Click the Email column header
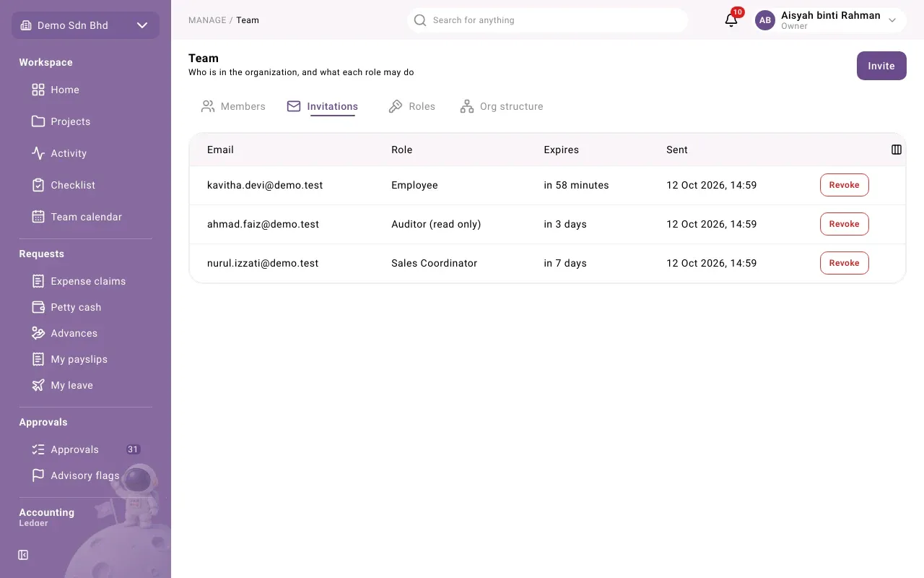Screen dimensions: 924x578 pos(220,150)
